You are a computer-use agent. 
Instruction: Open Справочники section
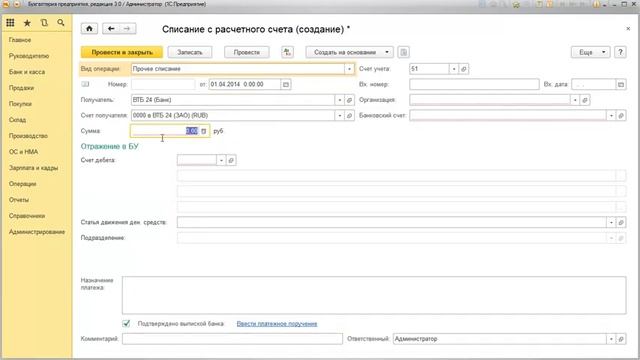point(27,216)
